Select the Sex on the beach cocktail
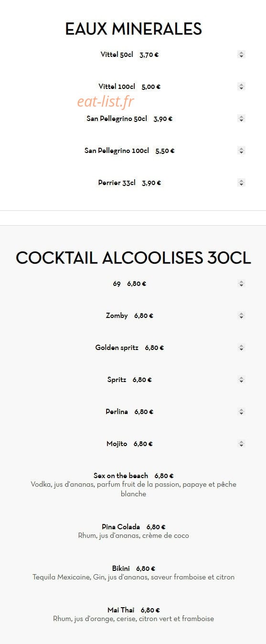The height and width of the screenshot is (644, 266). (121, 476)
